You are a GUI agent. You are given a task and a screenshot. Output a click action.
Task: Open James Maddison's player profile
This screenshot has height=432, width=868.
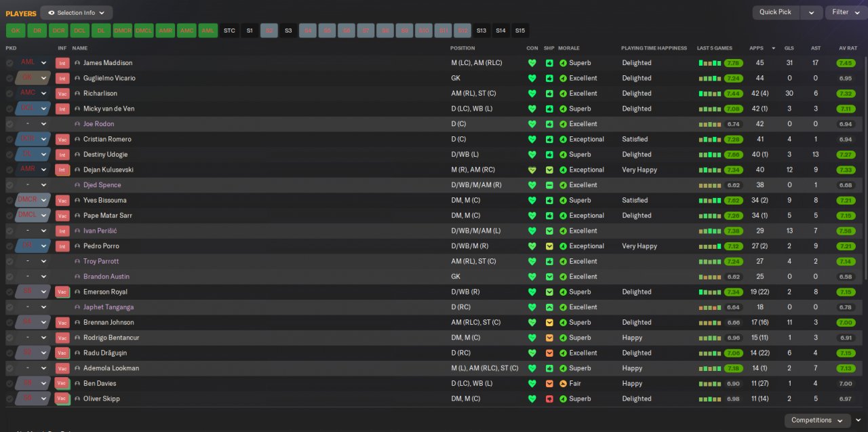click(x=108, y=63)
